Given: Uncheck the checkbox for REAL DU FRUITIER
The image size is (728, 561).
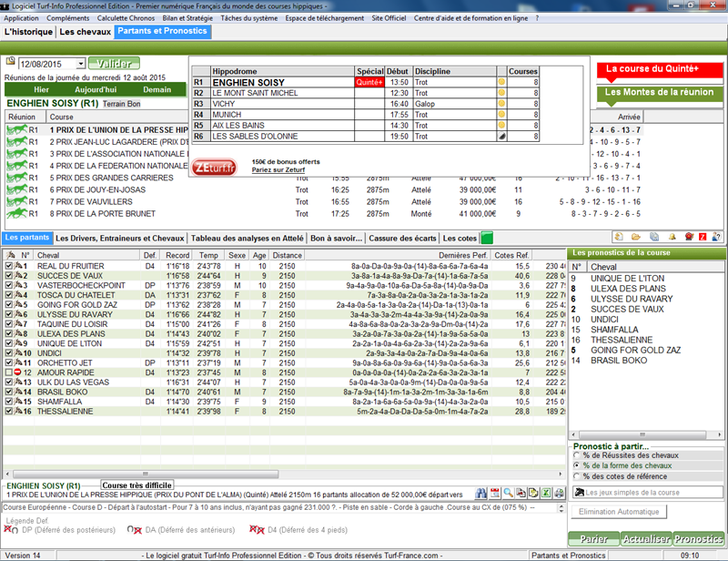Looking at the screenshot, I should click(9, 266).
